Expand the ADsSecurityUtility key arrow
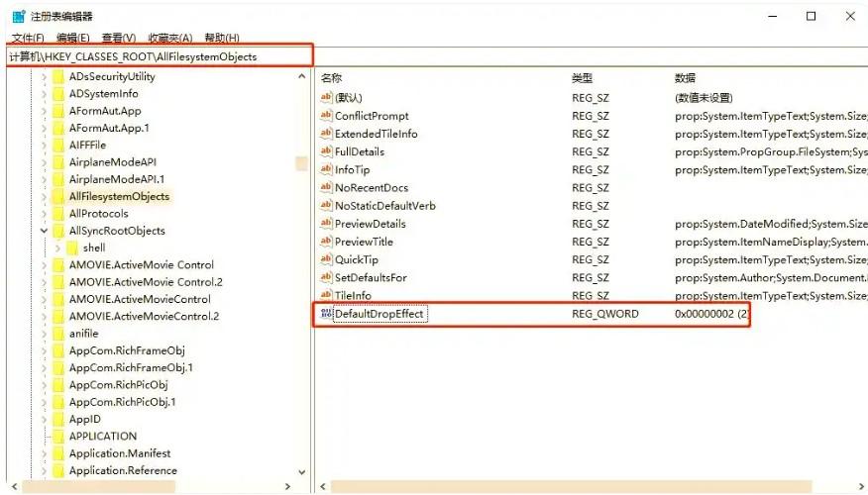 (44, 76)
